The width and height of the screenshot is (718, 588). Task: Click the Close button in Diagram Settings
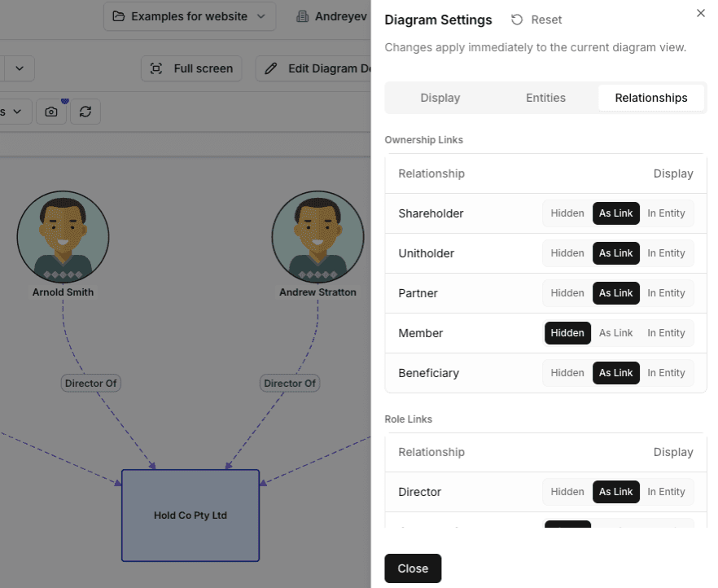click(x=413, y=568)
